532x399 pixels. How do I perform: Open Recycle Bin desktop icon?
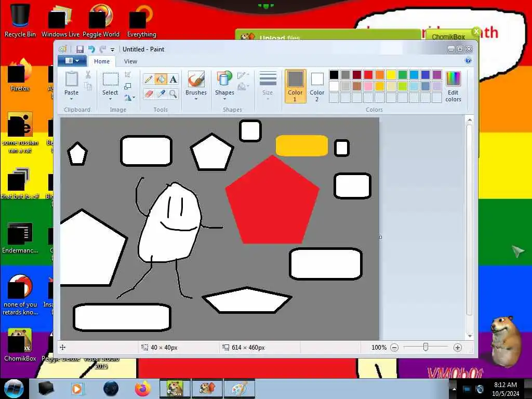click(x=20, y=19)
